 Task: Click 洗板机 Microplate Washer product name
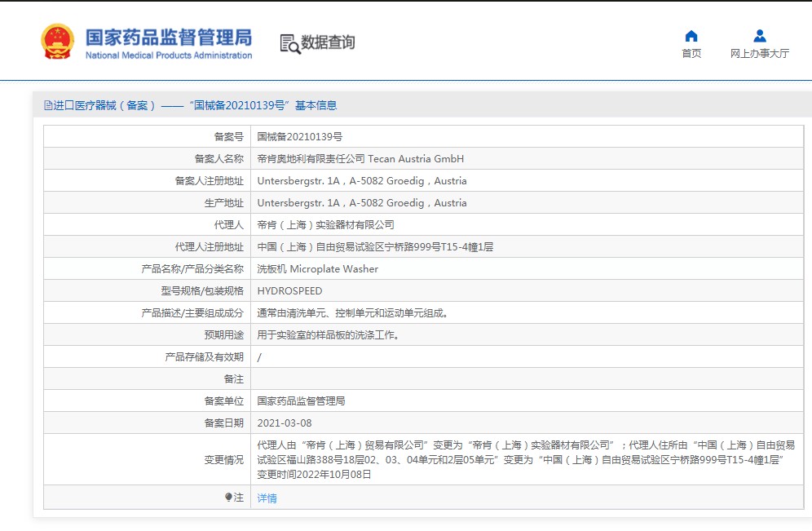pos(317,269)
